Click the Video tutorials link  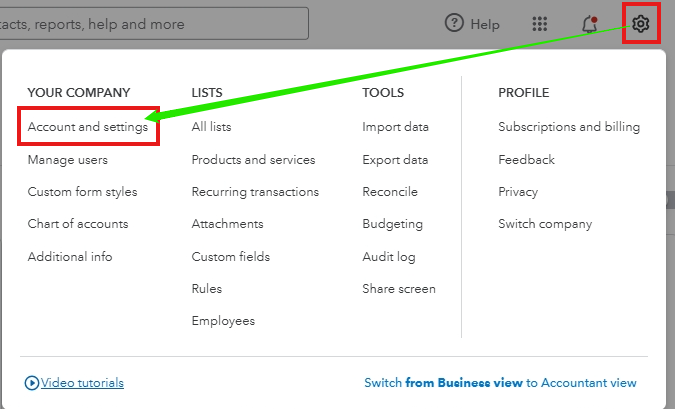click(82, 383)
